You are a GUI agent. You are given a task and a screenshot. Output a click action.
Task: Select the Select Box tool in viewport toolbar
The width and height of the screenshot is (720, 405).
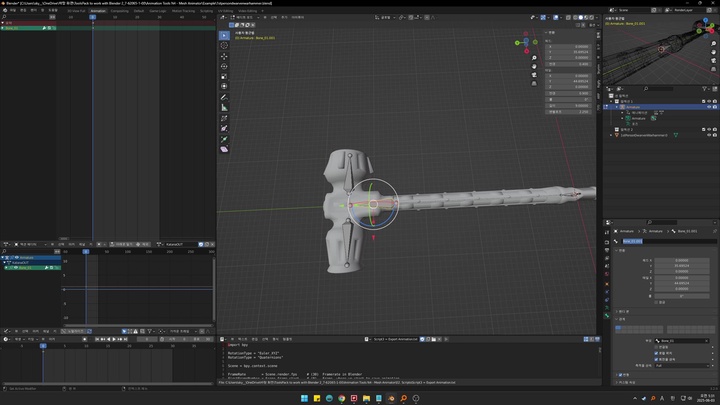click(x=224, y=34)
